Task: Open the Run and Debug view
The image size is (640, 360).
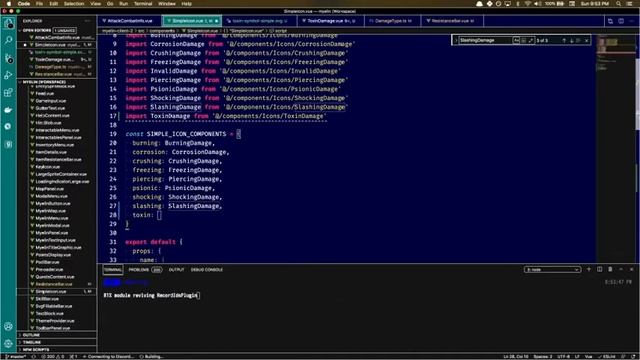Action: (x=8, y=75)
